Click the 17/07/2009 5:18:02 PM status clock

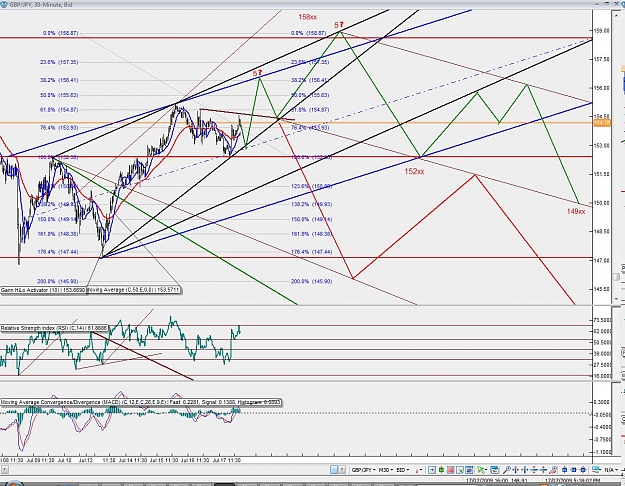572,481
